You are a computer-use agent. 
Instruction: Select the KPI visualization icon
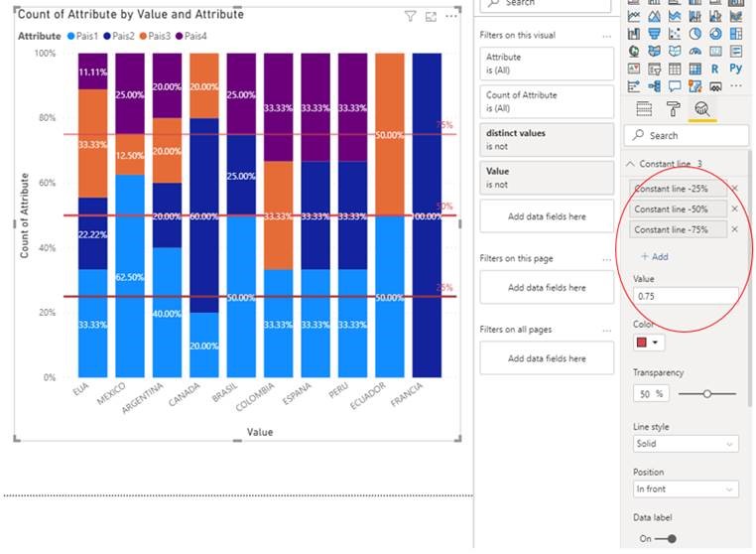634,69
